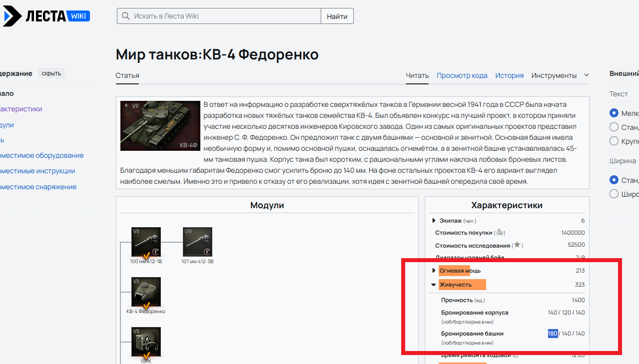This screenshot has width=639, height=364.
Task: Click the Модули section heading
Action: tap(267, 205)
